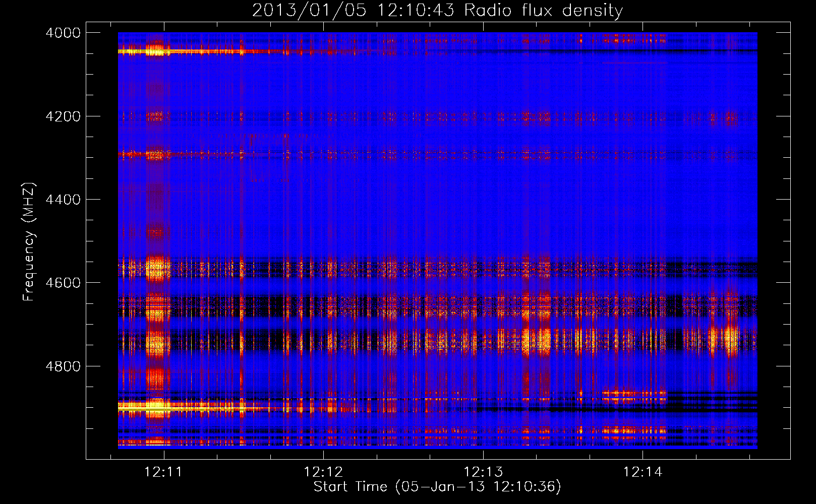Select the 4600 frequency tick label

pyautogui.click(x=63, y=283)
